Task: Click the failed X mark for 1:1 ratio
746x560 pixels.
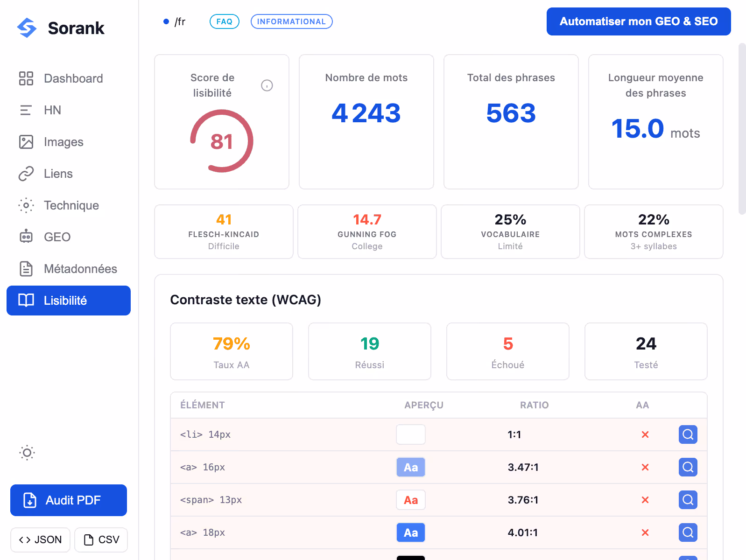Action: pos(645,434)
